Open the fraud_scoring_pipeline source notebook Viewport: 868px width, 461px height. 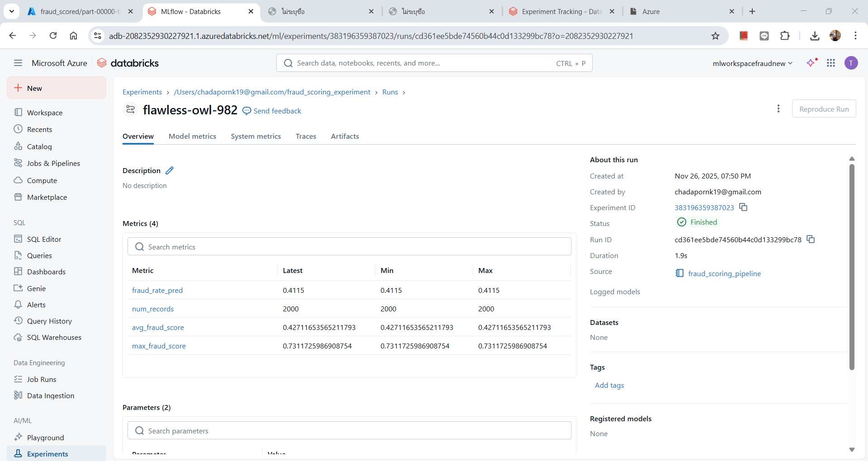point(718,273)
